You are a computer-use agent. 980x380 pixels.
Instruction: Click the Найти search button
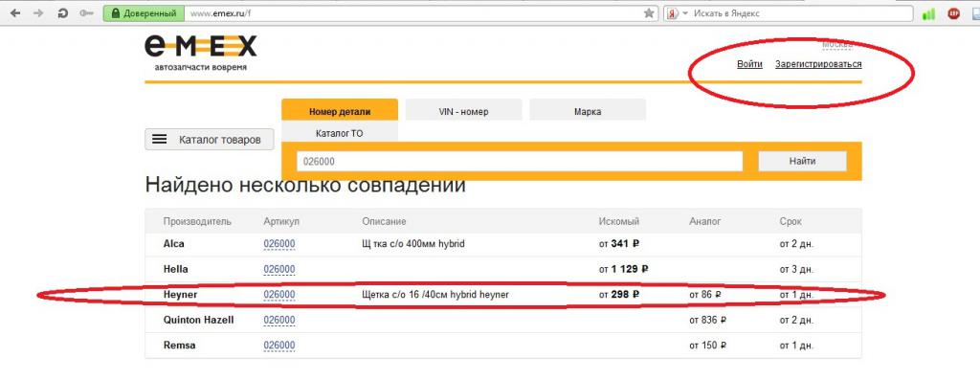(x=802, y=161)
